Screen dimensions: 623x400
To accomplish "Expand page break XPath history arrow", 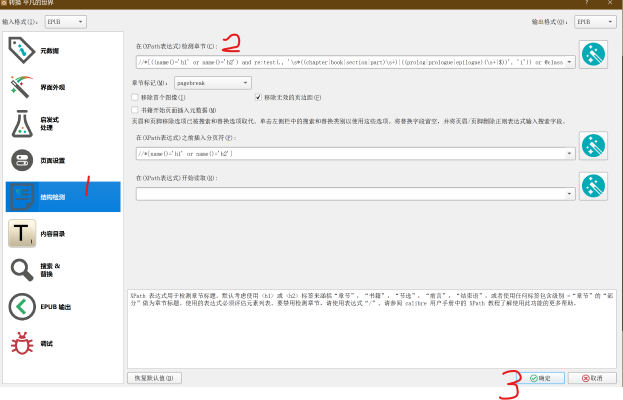I will coord(569,153).
